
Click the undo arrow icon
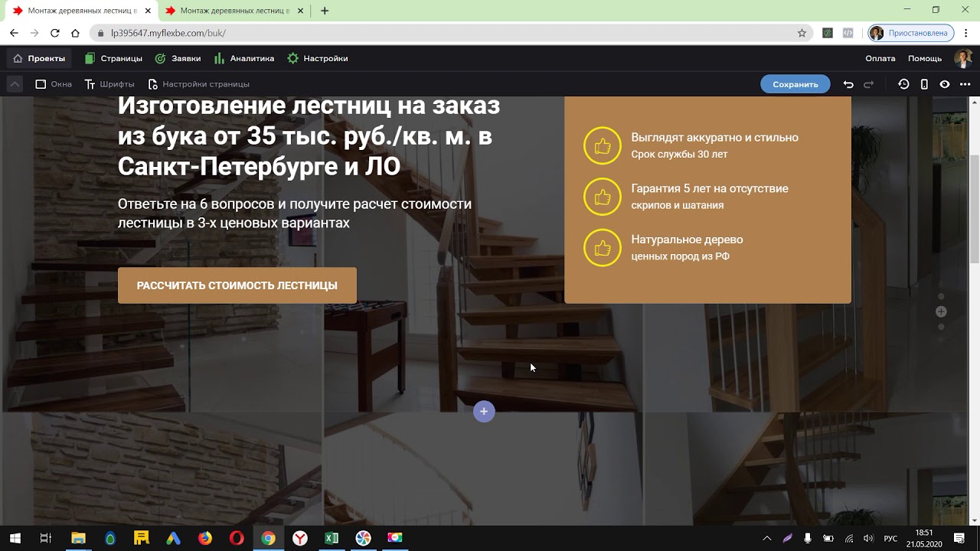coord(848,84)
